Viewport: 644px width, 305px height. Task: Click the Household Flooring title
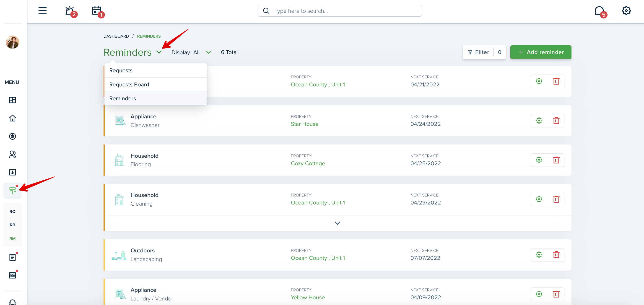click(144, 156)
